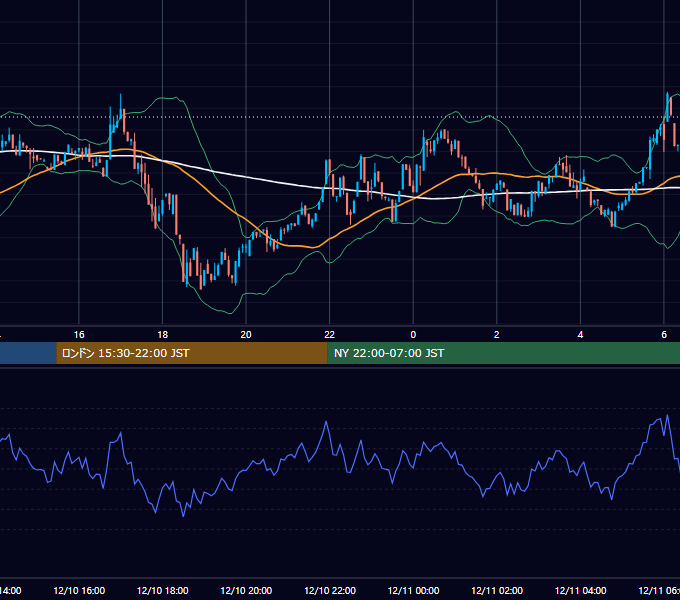Click the hour label 18 on the price axis
The height and width of the screenshot is (600, 680).
[162, 335]
